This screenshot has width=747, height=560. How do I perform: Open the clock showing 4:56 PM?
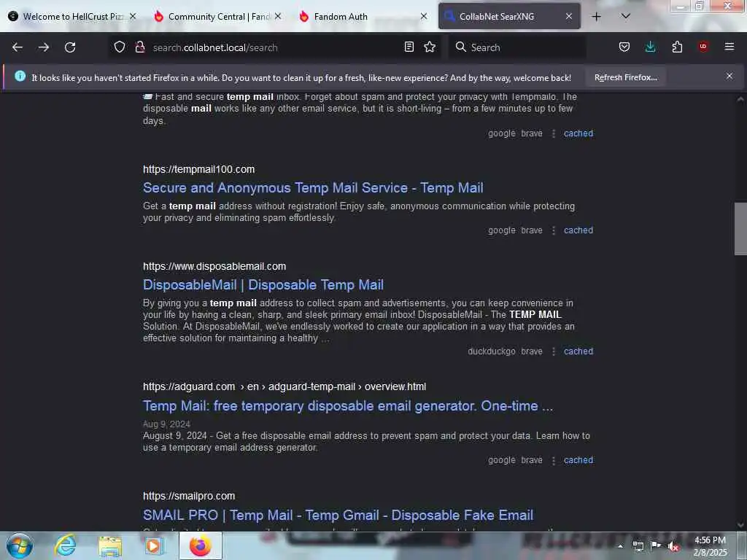click(710, 546)
